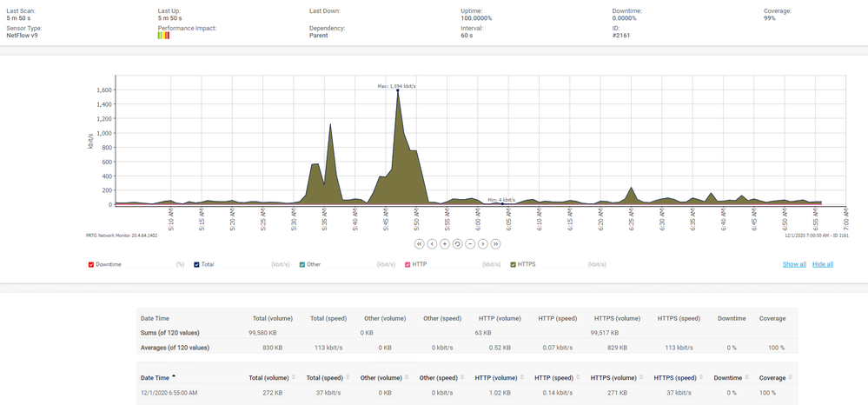The image size is (868, 405).
Task: Zoom out on the graph
Action: (x=470, y=244)
